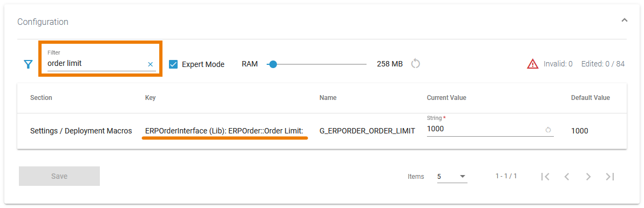This screenshot has width=644, height=208.
Task: Uncheck the Expert Mode checkbox
Action: point(173,64)
